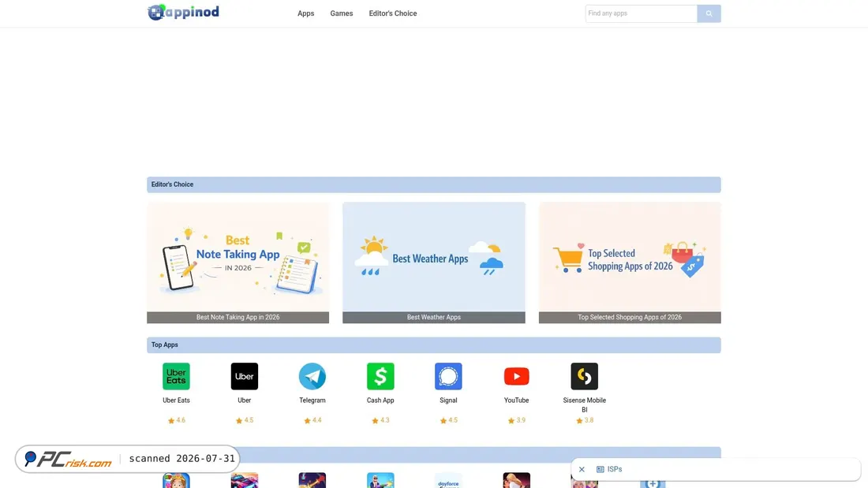The height and width of the screenshot is (488, 868).
Task: Open the Cash App icon
Action: [x=380, y=376]
